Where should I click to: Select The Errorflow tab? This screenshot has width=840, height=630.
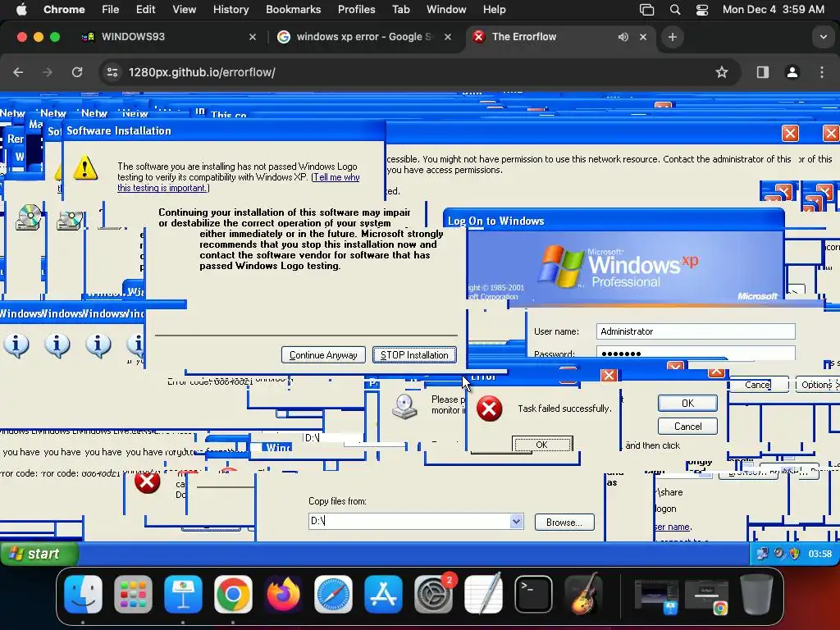[560, 37]
